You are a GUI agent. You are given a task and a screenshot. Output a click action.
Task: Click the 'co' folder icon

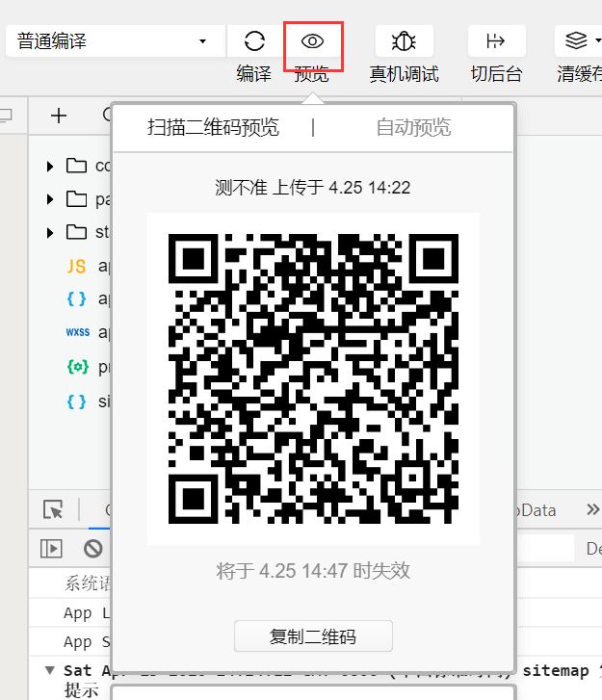pos(76,166)
